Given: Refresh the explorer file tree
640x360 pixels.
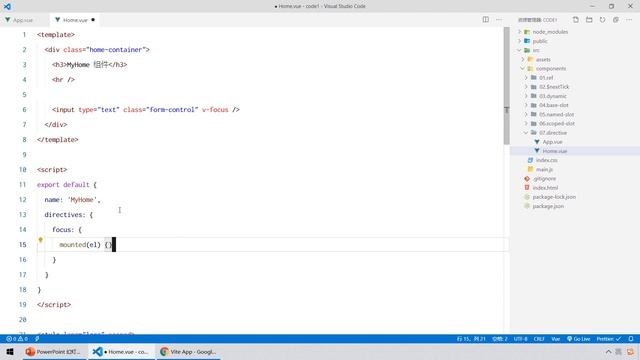Looking at the screenshot, I should coord(602,20).
